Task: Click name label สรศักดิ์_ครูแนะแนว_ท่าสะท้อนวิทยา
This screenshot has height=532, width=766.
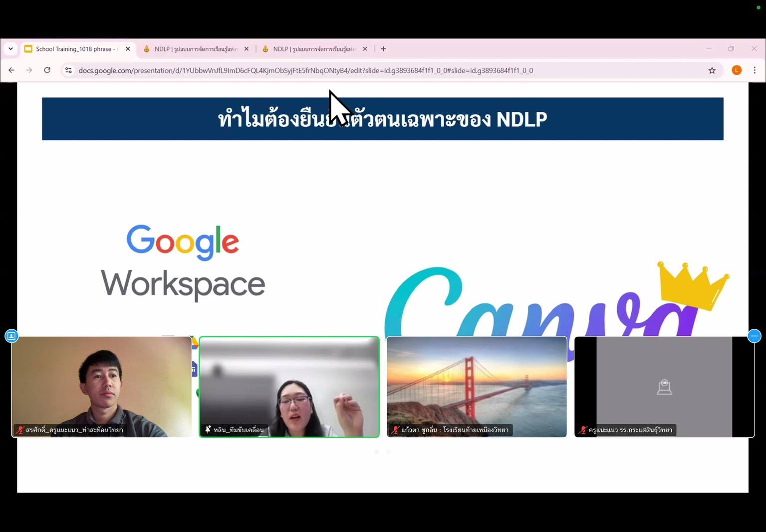Action: pos(74,430)
